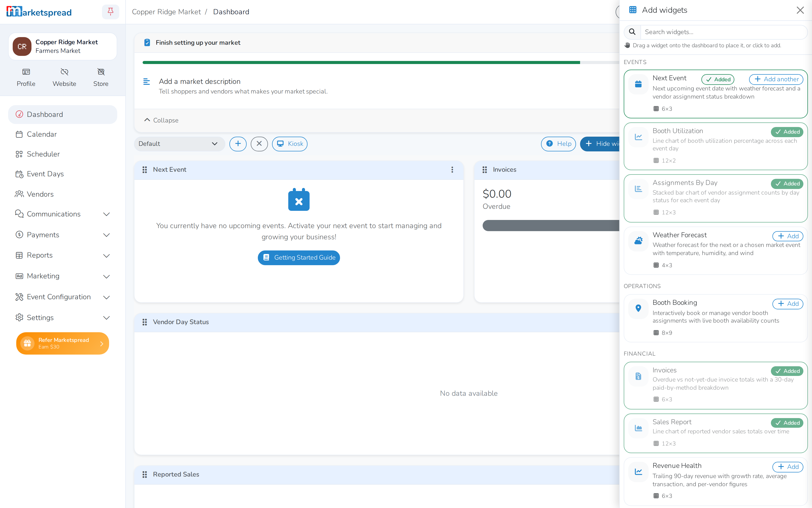Open Kiosk mode
The height and width of the screenshot is (508, 812).
pyautogui.click(x=290, y=144)
